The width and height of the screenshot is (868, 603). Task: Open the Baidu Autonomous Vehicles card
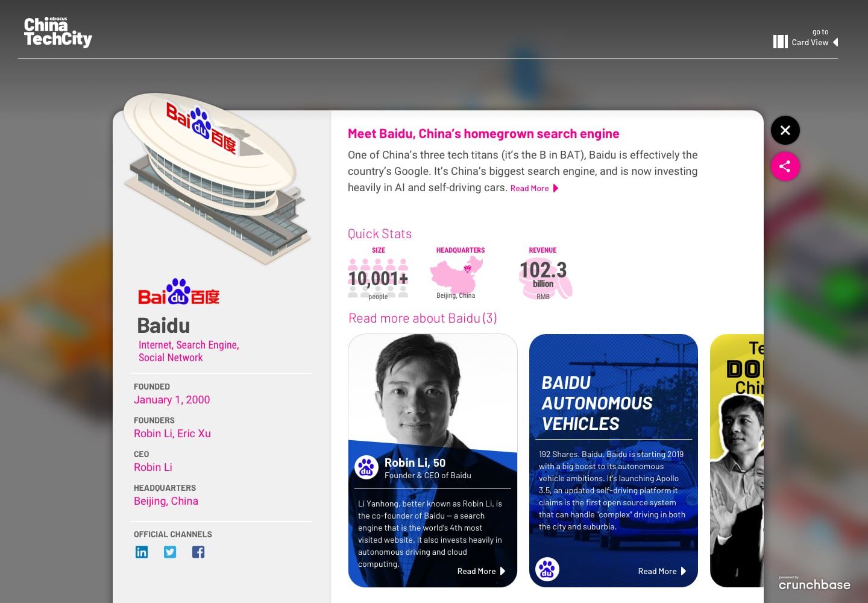pyautogui.click(x=614, y=461)
